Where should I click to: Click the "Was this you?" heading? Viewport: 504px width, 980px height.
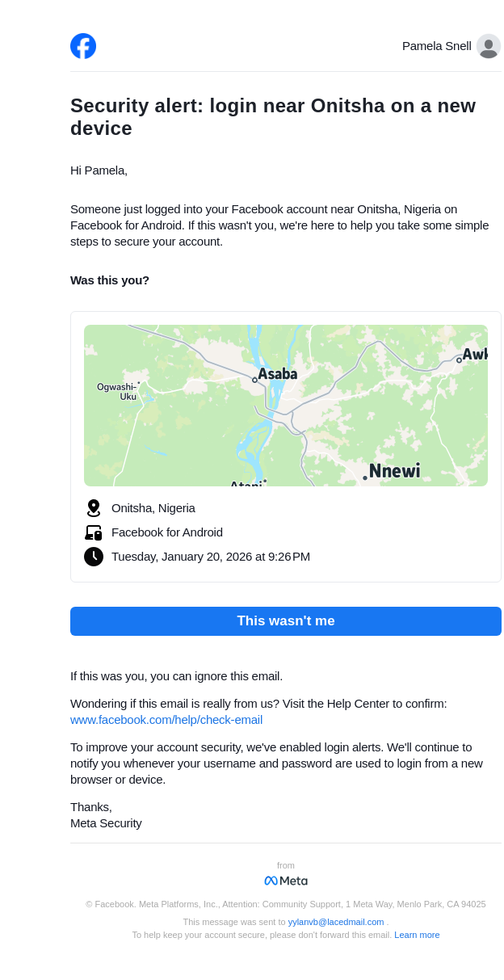pyautogui.click(x=110, y=280)
